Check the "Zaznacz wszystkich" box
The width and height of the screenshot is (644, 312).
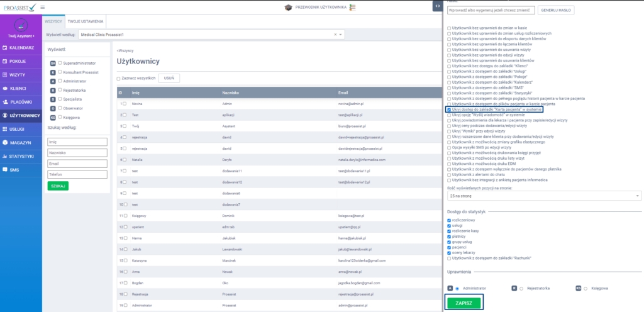(x=119, y=79)
